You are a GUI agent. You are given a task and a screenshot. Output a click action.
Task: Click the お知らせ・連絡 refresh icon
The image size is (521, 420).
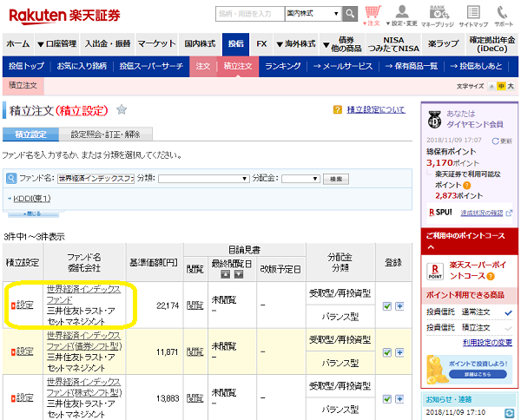point(509,413)
